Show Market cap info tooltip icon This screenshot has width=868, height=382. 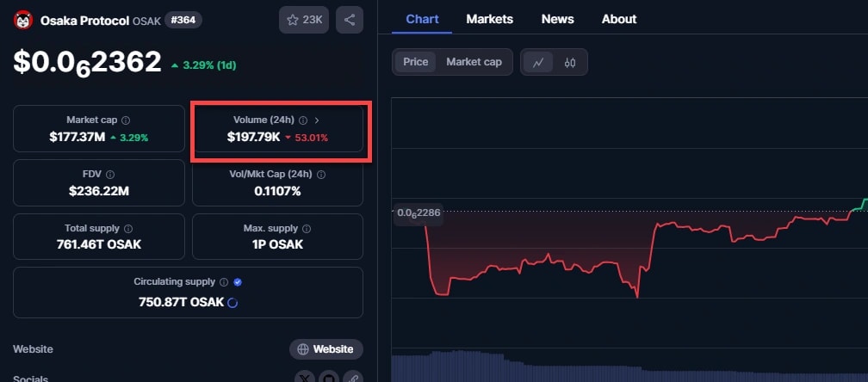[126, 120]
